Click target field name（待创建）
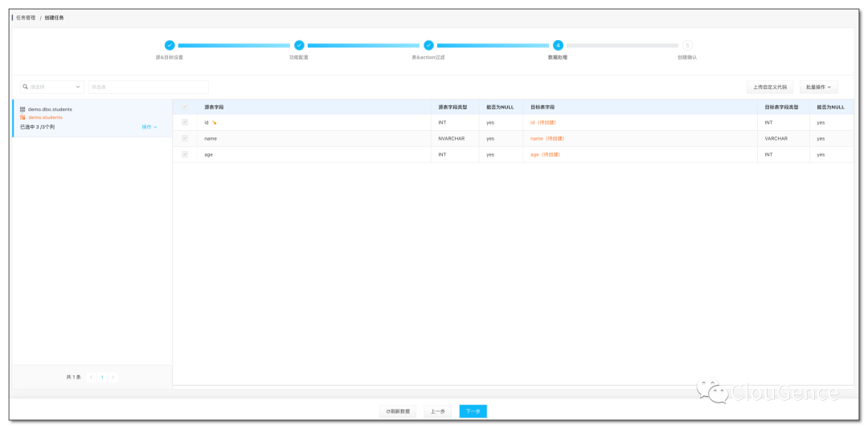Image resolution: width=868 pixels, height=429 pixels. 547,138
